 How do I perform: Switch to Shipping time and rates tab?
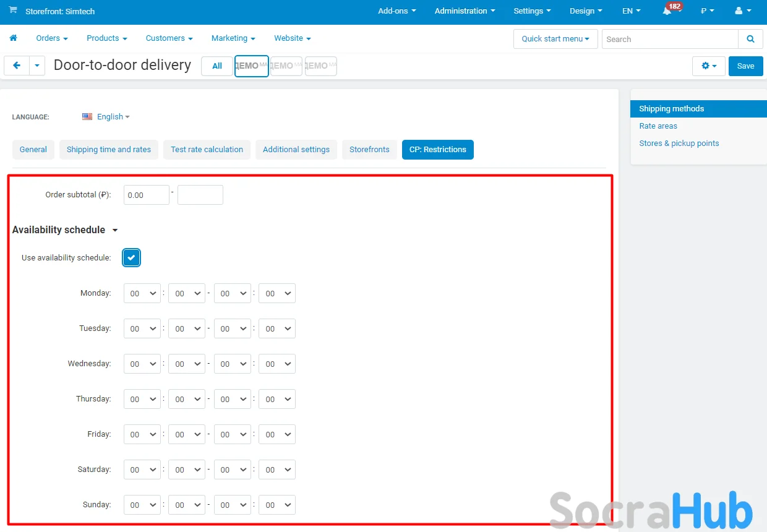coord(109,150)
